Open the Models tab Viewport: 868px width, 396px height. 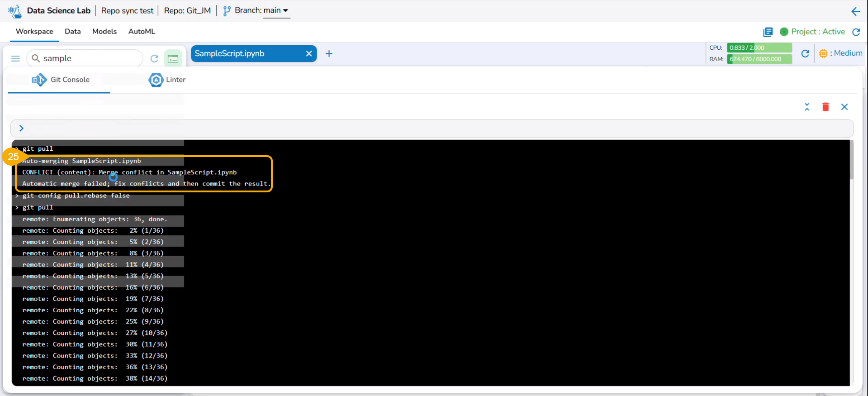click(x=104, y=31)
